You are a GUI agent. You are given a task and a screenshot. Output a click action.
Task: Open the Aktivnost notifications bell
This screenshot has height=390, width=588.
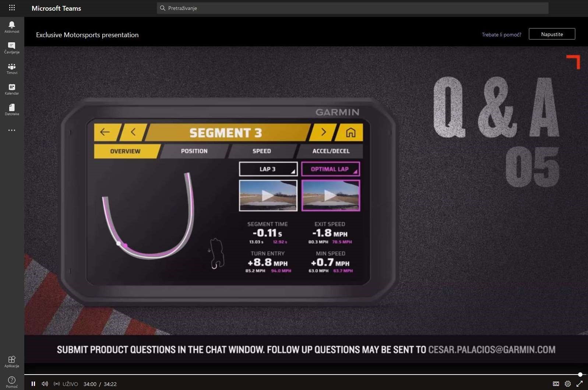coord(12,27)
